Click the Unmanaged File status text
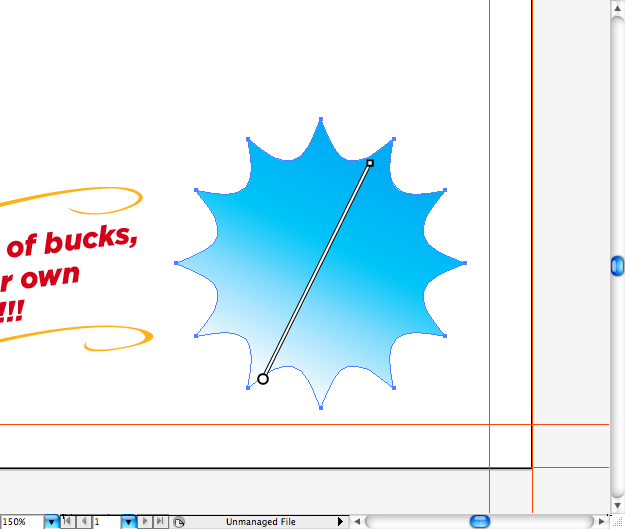The height and width of the screenshot is (529, 625). click(261, 522)
